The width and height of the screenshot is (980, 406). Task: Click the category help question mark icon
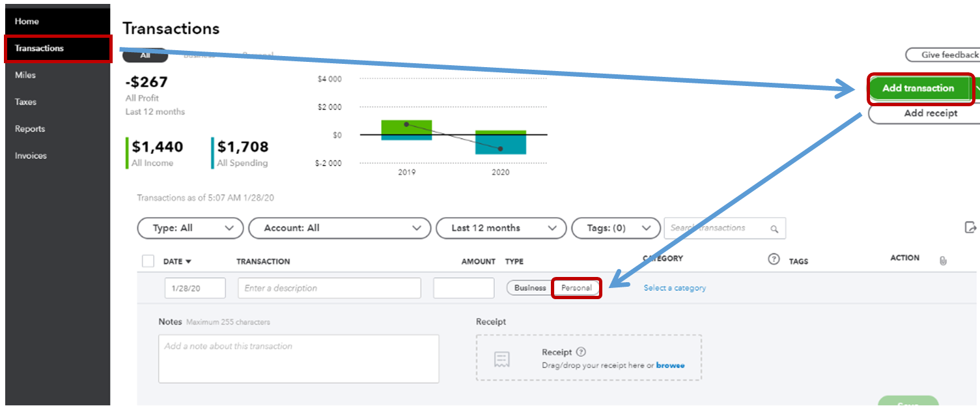point(774,259)
